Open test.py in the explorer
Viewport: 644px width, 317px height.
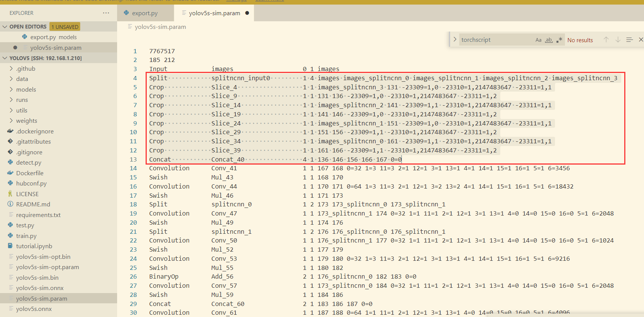click(x=59, y=225)
